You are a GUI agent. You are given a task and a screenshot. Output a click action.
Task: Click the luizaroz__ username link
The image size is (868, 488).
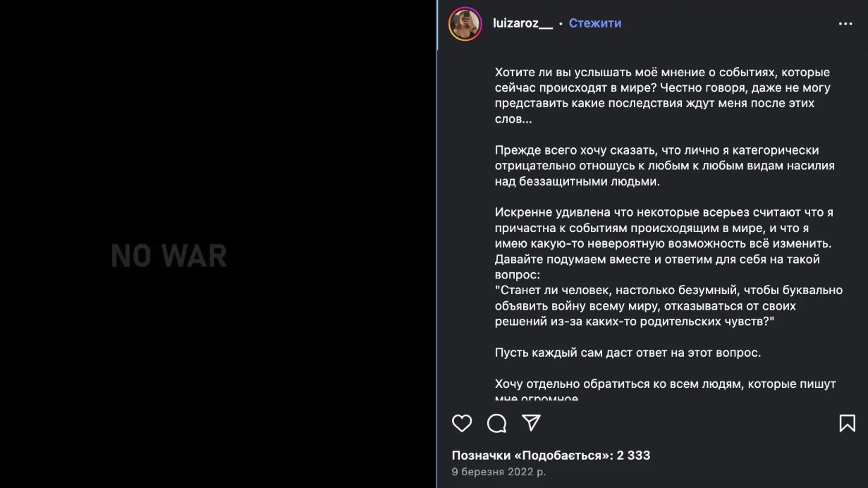click(522, 23)
